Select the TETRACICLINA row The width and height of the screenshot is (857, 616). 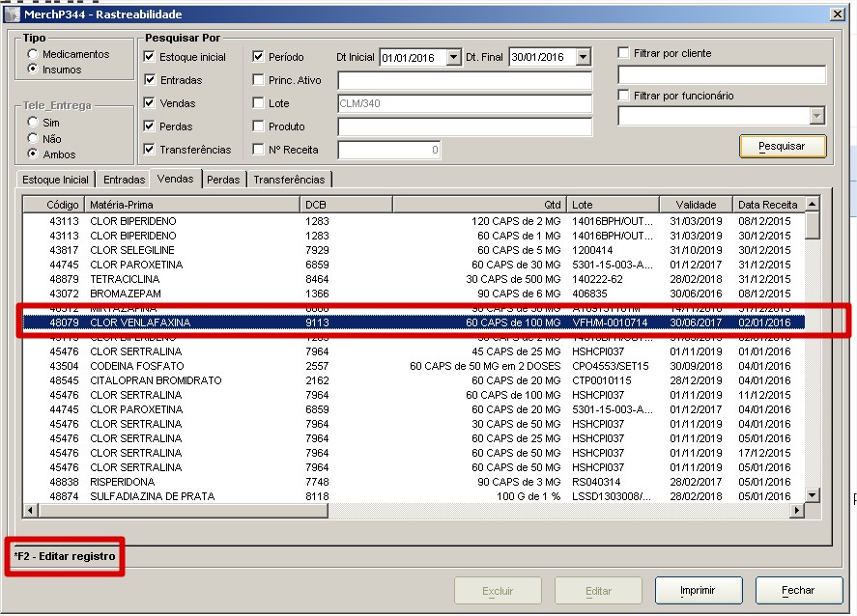point(414,279)
